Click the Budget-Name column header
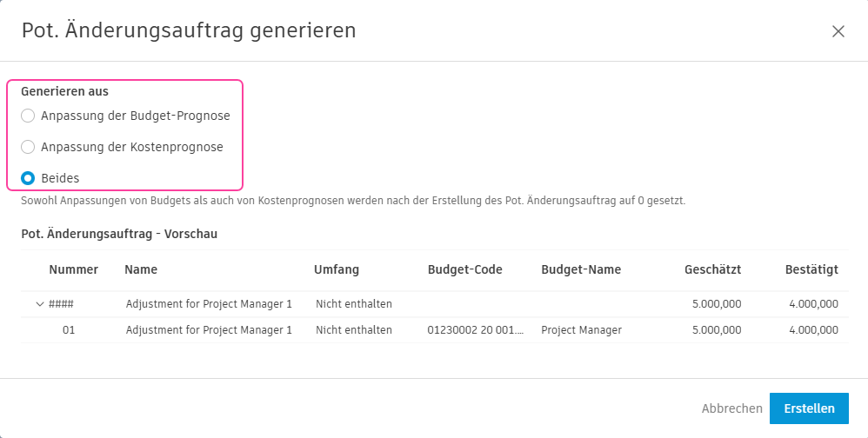 580,269
